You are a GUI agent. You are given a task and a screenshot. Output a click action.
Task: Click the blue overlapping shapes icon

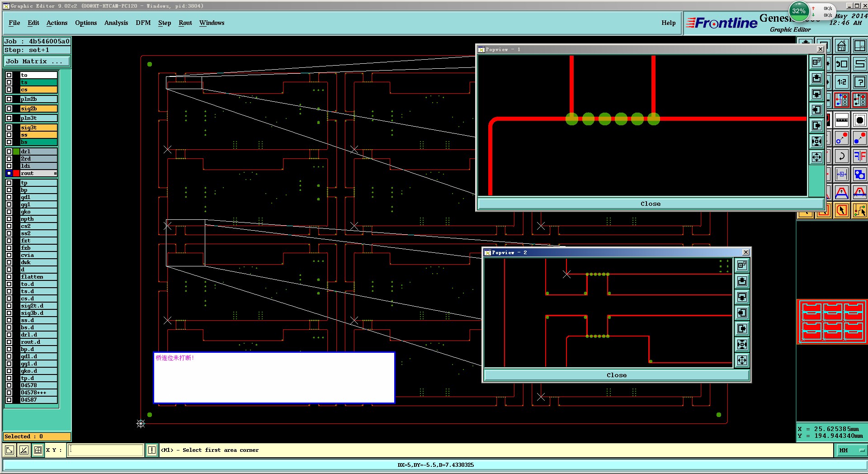pos(859,174)
